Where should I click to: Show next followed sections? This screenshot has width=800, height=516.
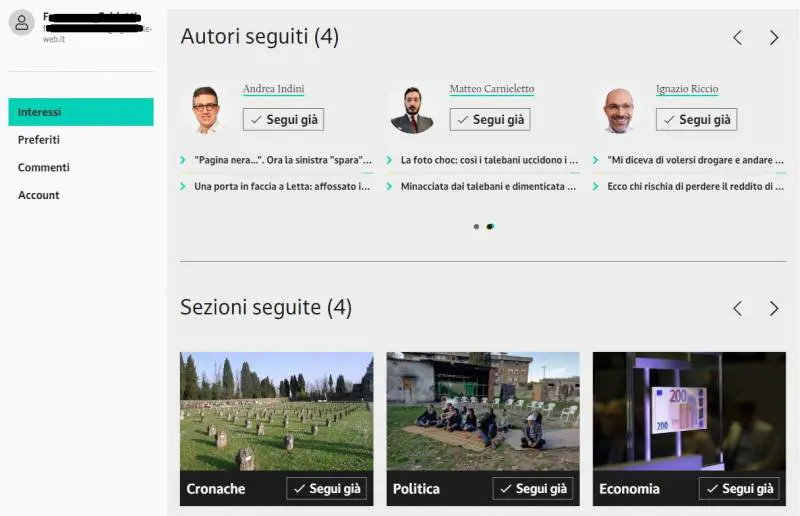coord(773,308)
